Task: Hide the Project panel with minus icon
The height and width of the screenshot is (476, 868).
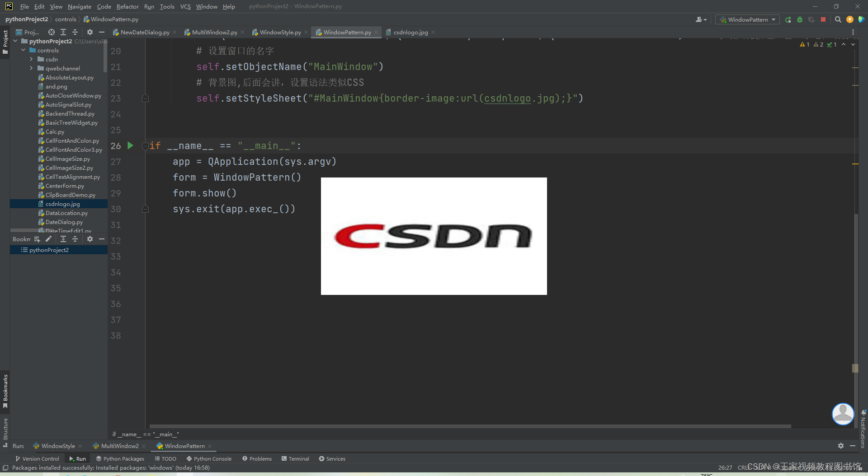Action: pos(102,32)
